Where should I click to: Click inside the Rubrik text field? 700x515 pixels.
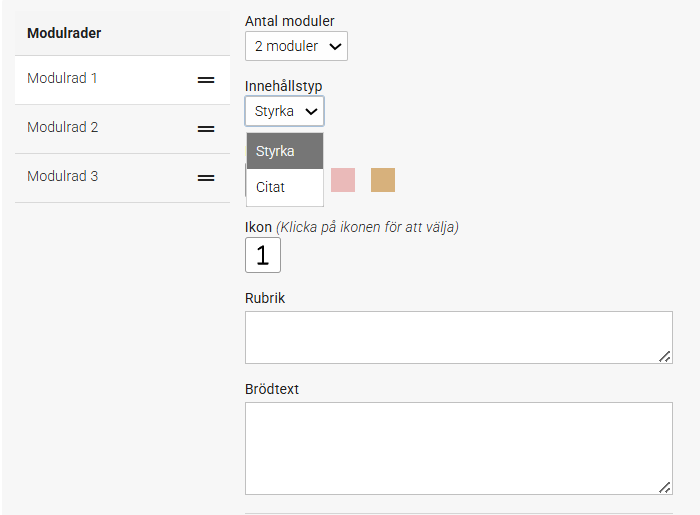(459, 337)
